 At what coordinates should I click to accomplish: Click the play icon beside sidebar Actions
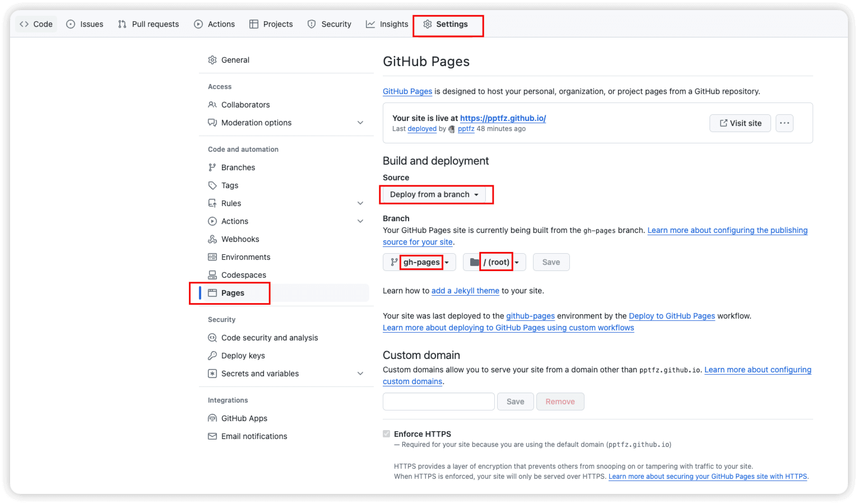212,221
